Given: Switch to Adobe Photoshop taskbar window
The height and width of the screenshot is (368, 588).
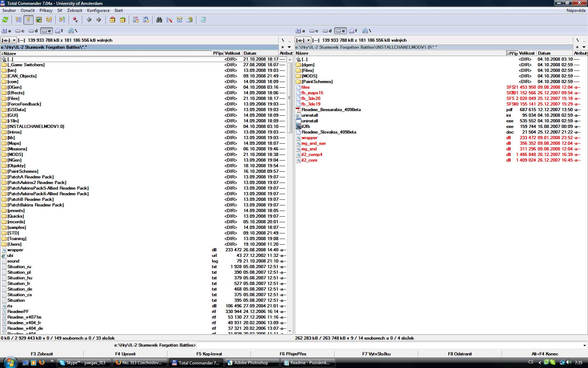Looking at the screenshot, I should (251, 363).
